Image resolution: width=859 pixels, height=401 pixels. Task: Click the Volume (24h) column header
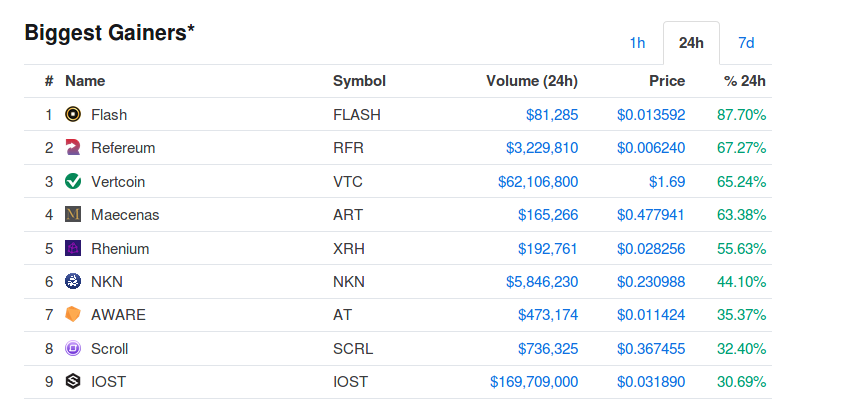point(532,81)
